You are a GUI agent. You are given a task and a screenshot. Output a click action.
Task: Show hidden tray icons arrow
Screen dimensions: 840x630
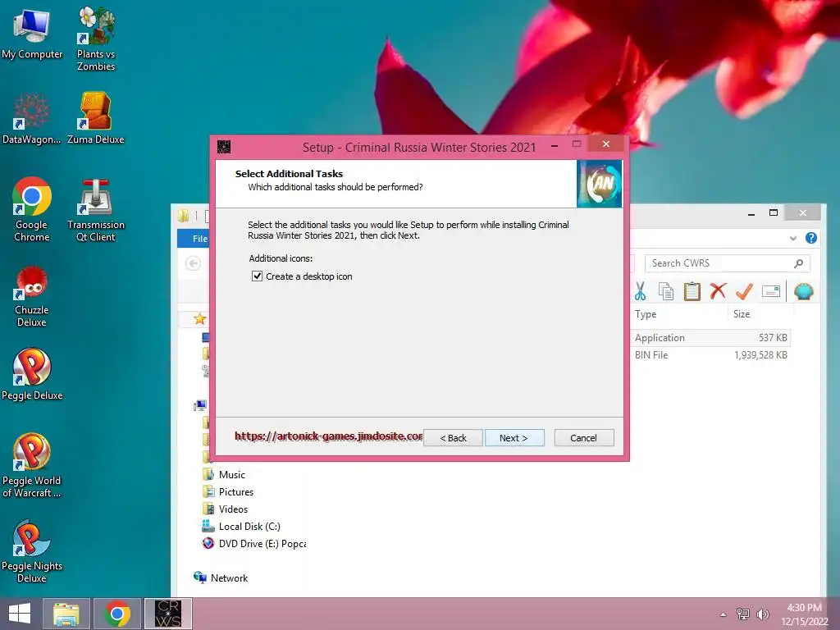click(x=724, y=614)
